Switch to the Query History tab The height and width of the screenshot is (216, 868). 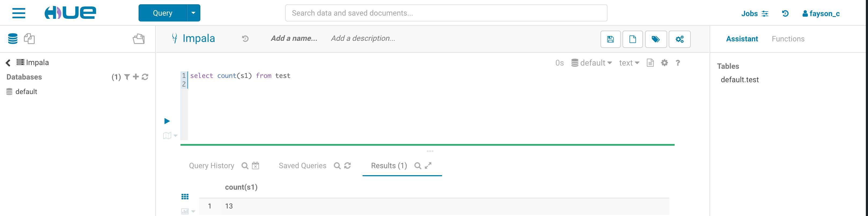(x=211, y=166)
